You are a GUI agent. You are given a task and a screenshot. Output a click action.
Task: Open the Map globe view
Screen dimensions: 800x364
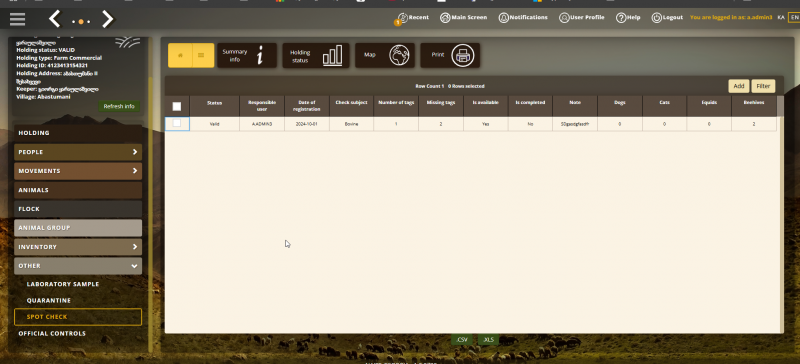point(385,55)
